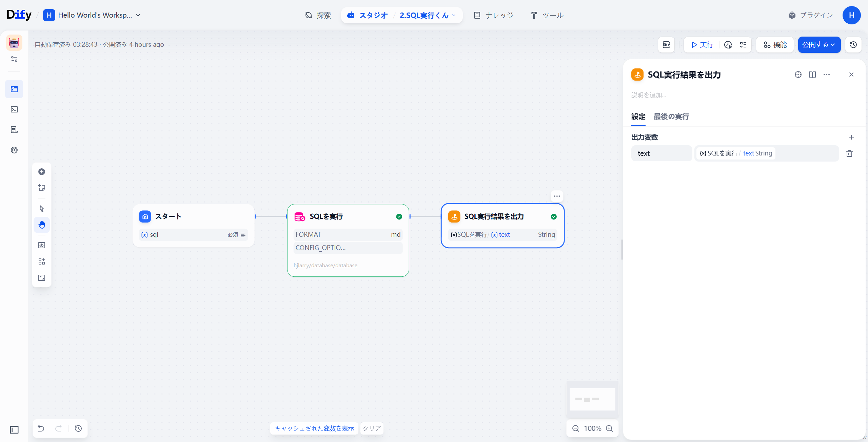Delete the text output variable via trash icon
868x442 pixels.
tap(849, 153)
